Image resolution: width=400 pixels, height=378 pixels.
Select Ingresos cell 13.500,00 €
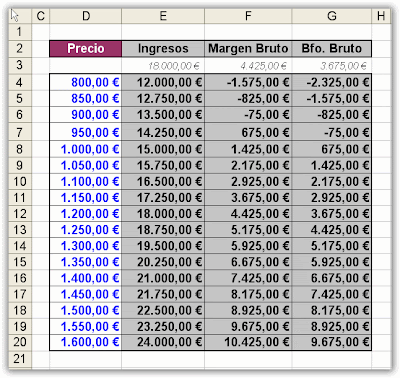coord(163,115)
